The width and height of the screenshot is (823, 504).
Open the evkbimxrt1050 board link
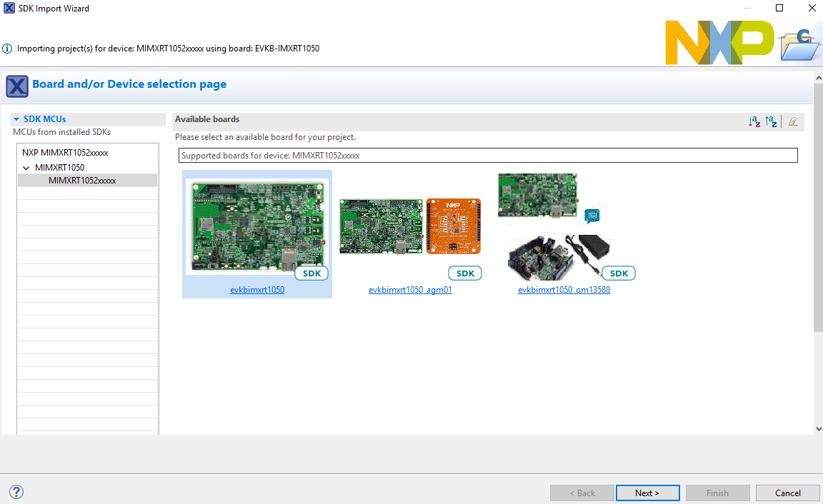[257, 290]
